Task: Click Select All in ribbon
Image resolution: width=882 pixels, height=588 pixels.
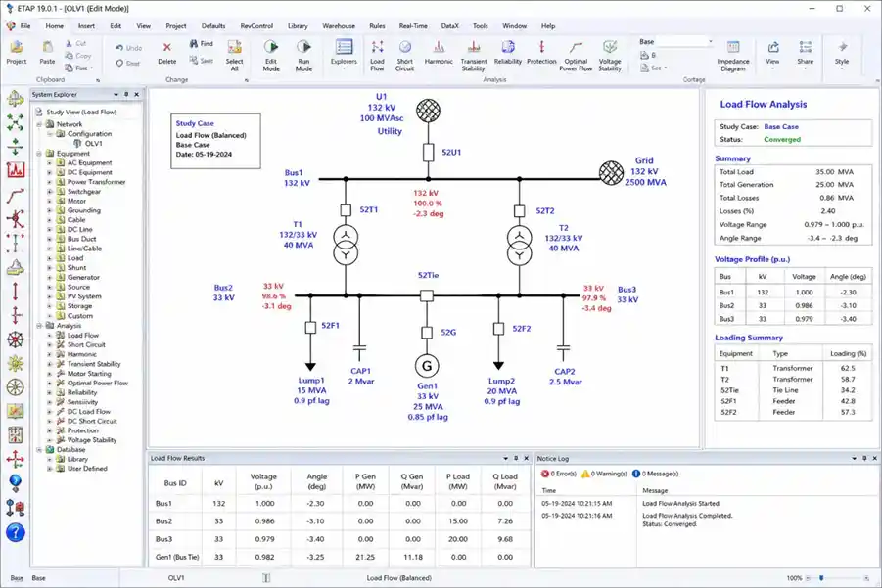Action: 235,56
